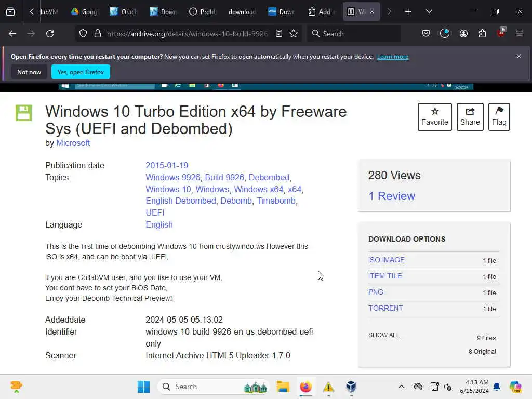This screenshot has height=399, width=532.
Task: Download the ISO IMAGE option
Action: (386, 260)
